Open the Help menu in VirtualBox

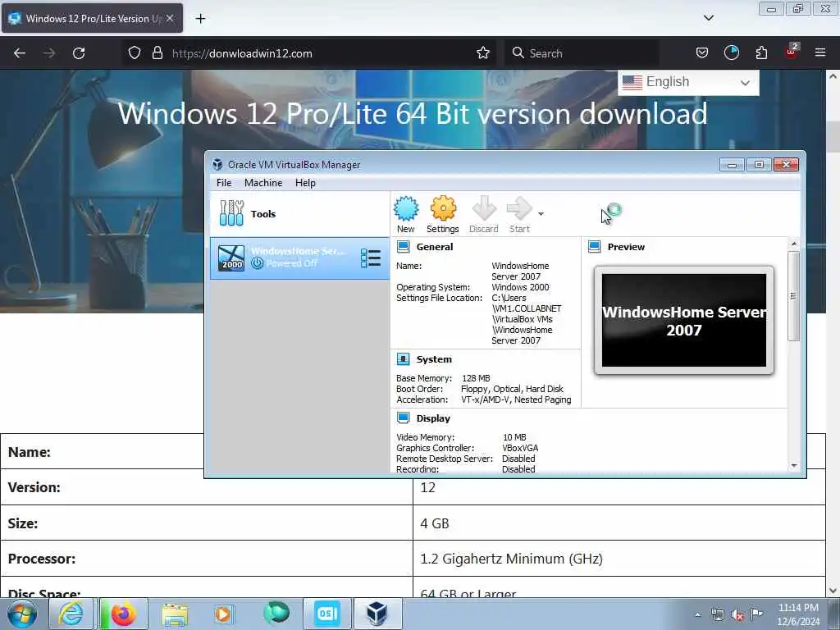click(x=305, y=183)
